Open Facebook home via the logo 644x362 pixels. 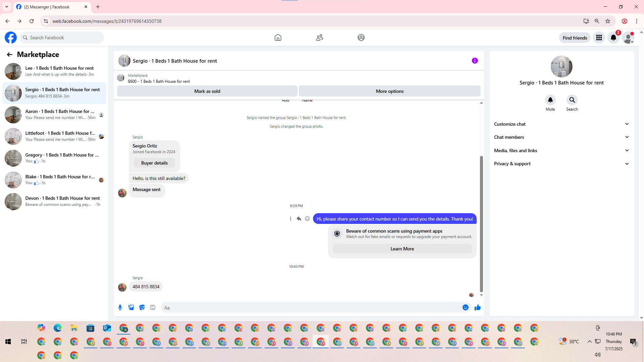11,38
